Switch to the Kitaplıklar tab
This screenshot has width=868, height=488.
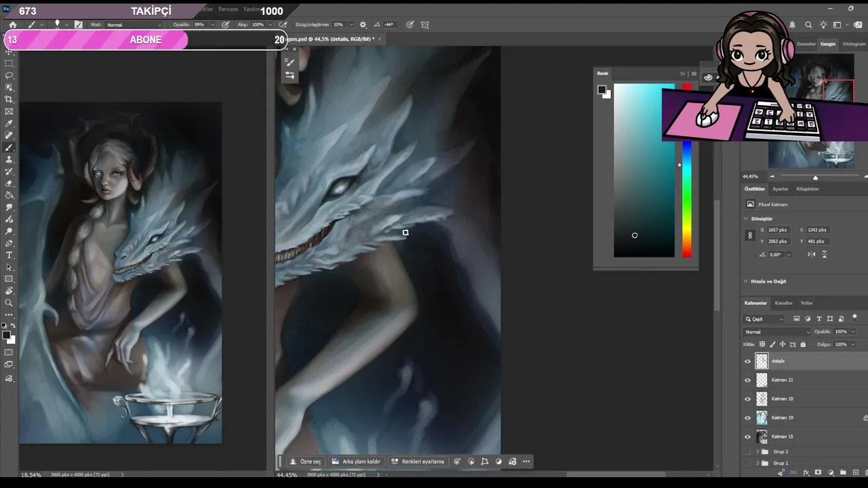(x=808, y=189)
